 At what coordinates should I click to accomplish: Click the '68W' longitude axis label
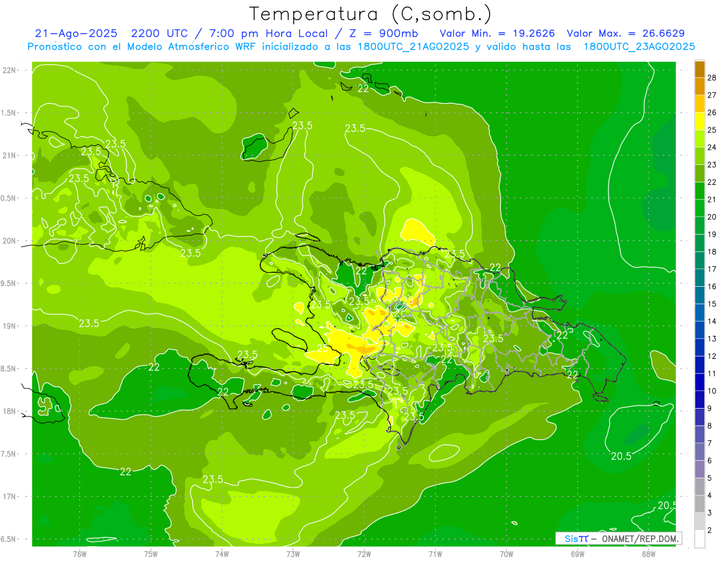648,554
